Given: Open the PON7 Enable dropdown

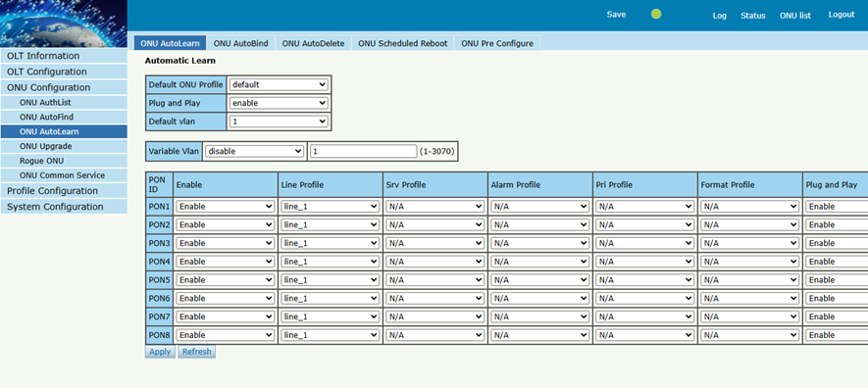Looking at the screenshot, I should tap(226, 316).
